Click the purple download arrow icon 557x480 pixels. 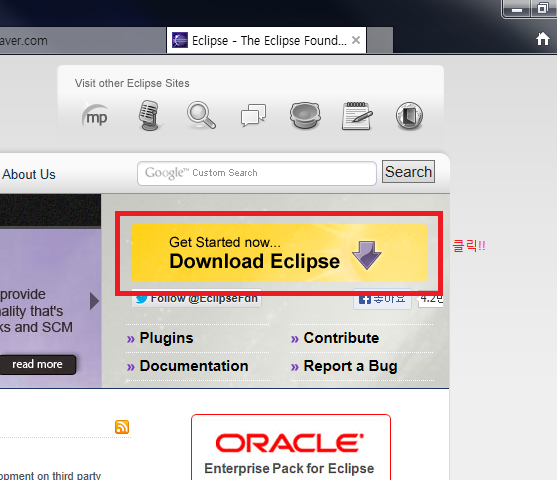pyautogui.click(x=367, y=255)
